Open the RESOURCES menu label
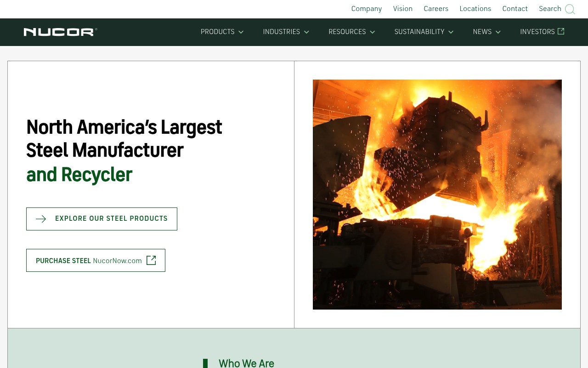Viewport: 588px width, 368px height. tap(347, 32)
